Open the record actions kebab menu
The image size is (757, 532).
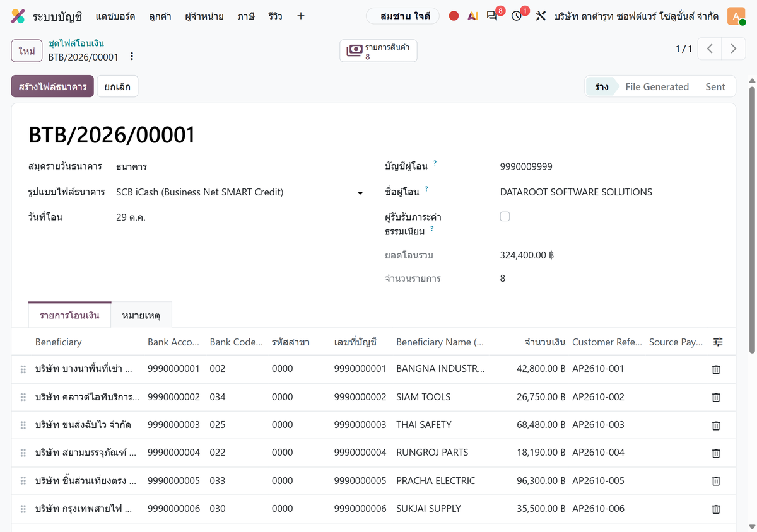pyautogui.click(x=132, y=57)
